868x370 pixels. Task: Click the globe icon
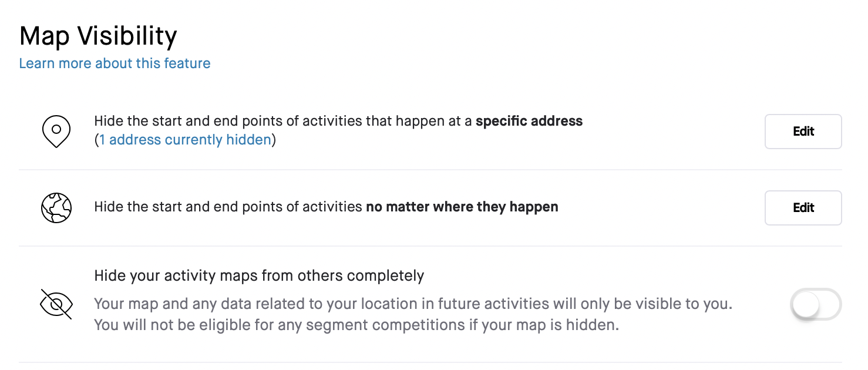point(56,208)
